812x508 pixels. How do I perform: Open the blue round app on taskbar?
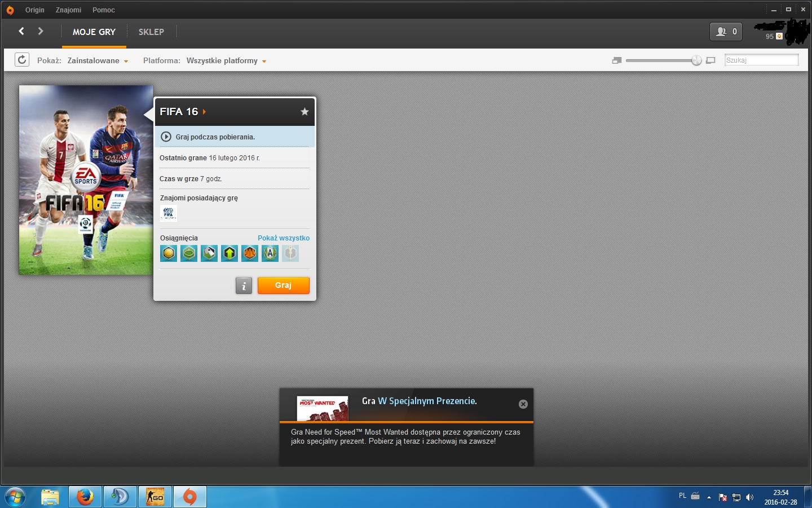pyautogui.click(x=120, y=497)
